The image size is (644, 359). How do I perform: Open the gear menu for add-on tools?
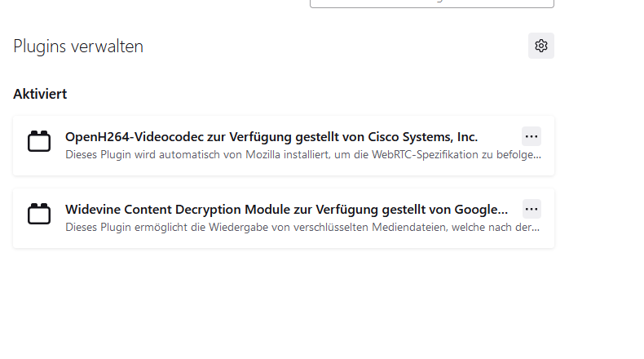coord(540,47)
